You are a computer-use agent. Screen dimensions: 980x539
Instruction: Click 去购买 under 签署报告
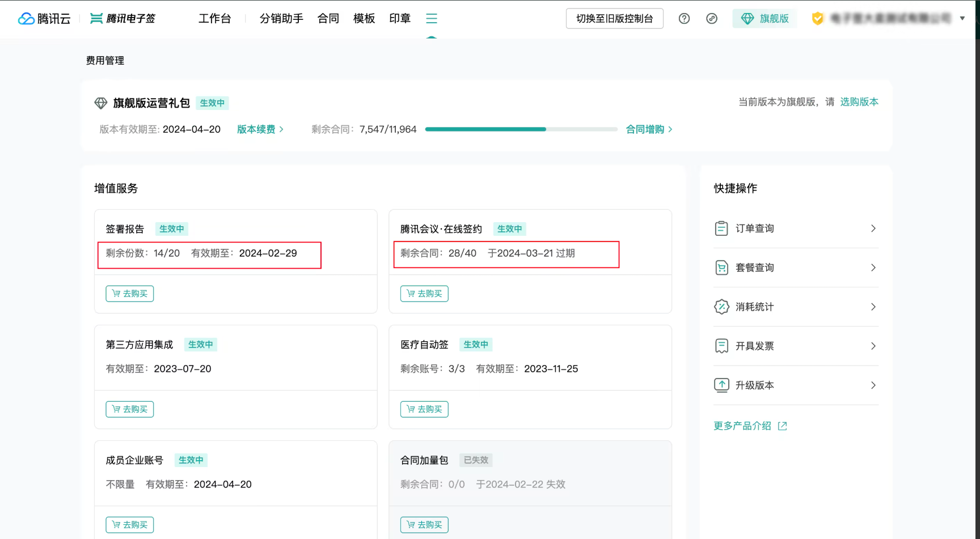pyautogui.click(x=130, y=294)
